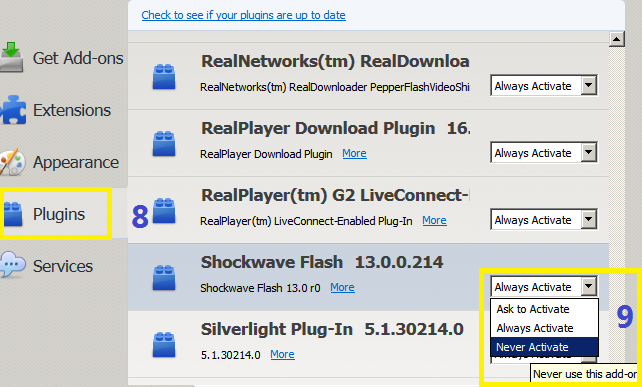Image resolution: width=642 pixels, height=387 pixels.
Task: Choose Ask to Activate from the list
Action: (x=544, y=309)
